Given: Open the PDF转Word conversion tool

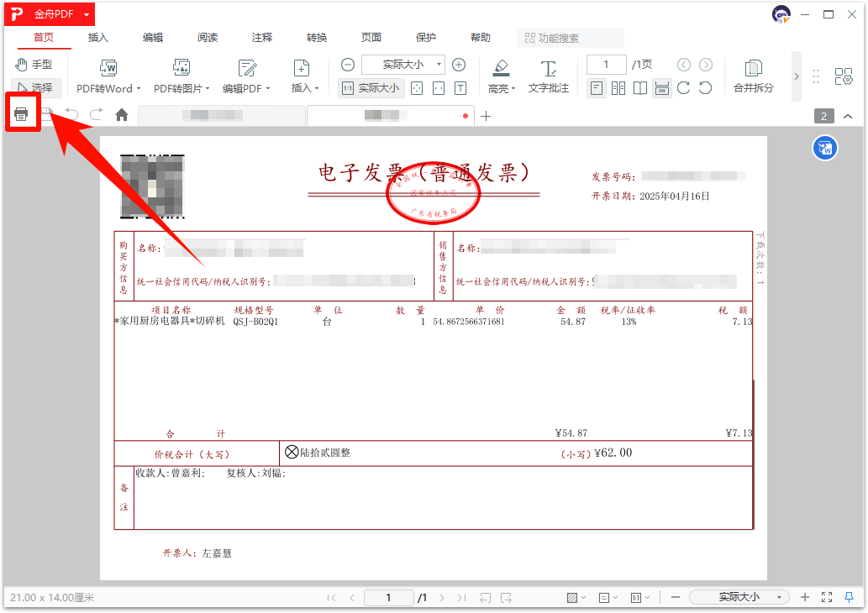Looking at the screenshot, I should pyautogui.click(x=106, y=74).
